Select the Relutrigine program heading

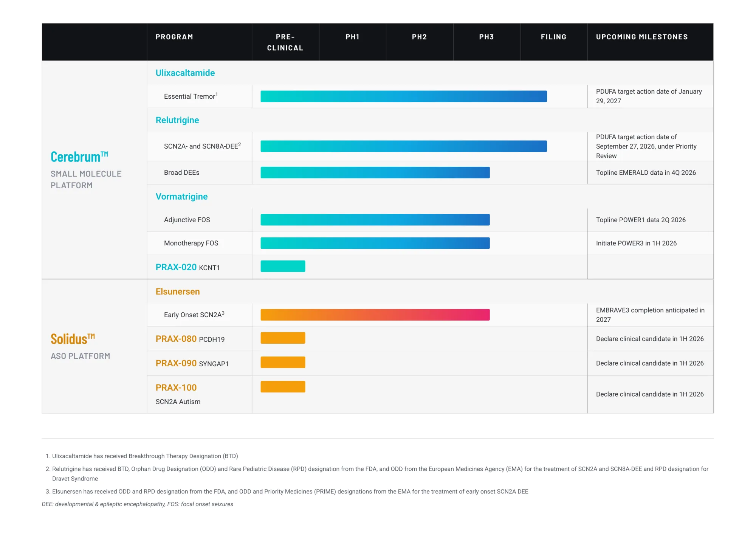(177, 120)
